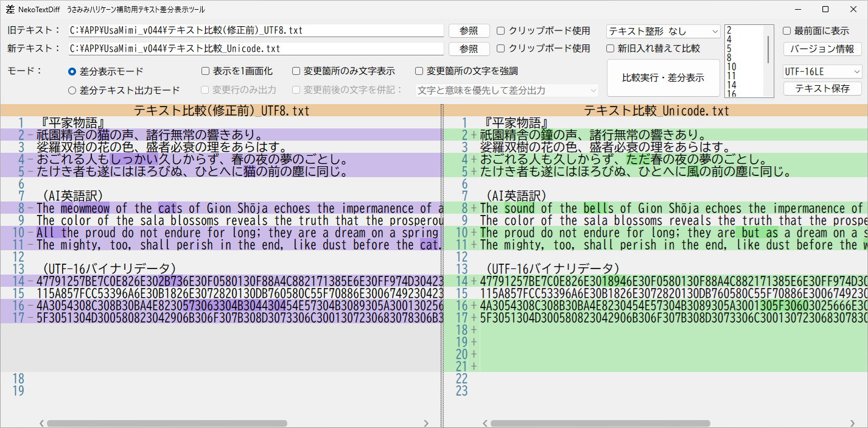Toggle 変更箇所の文字を強調
Image resolution: width=868 pixels, height=428 pixels.
coord(419,71)
